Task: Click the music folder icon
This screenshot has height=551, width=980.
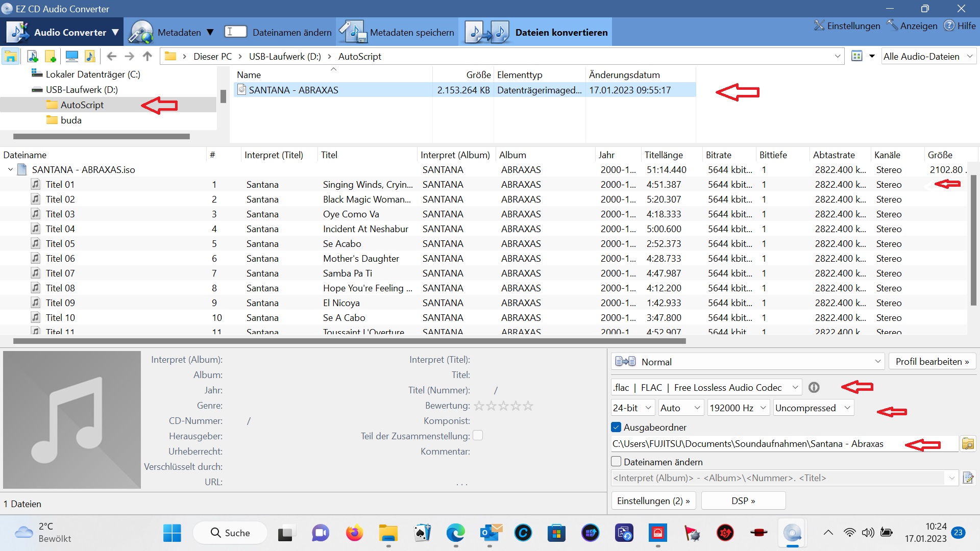Action: point(90,56)
